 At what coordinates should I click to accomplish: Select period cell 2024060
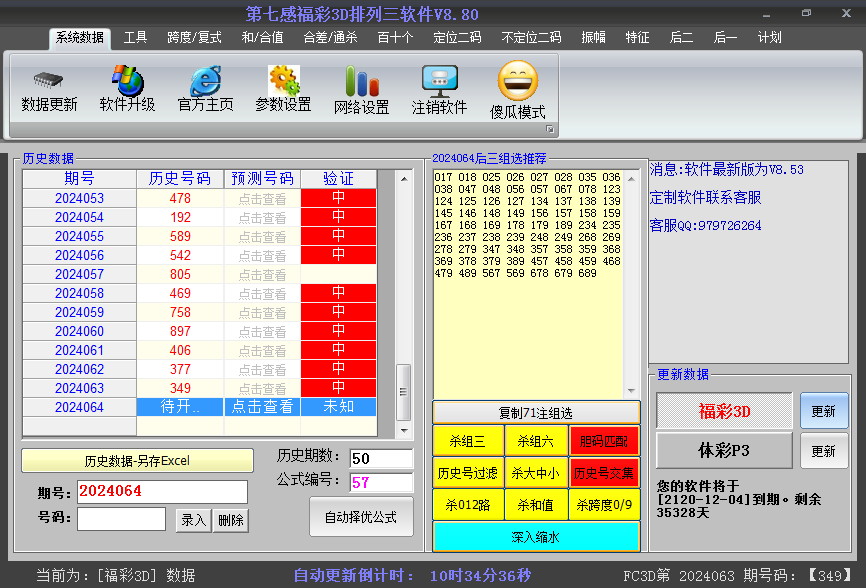pyautogui.click(x=80, y=331)
